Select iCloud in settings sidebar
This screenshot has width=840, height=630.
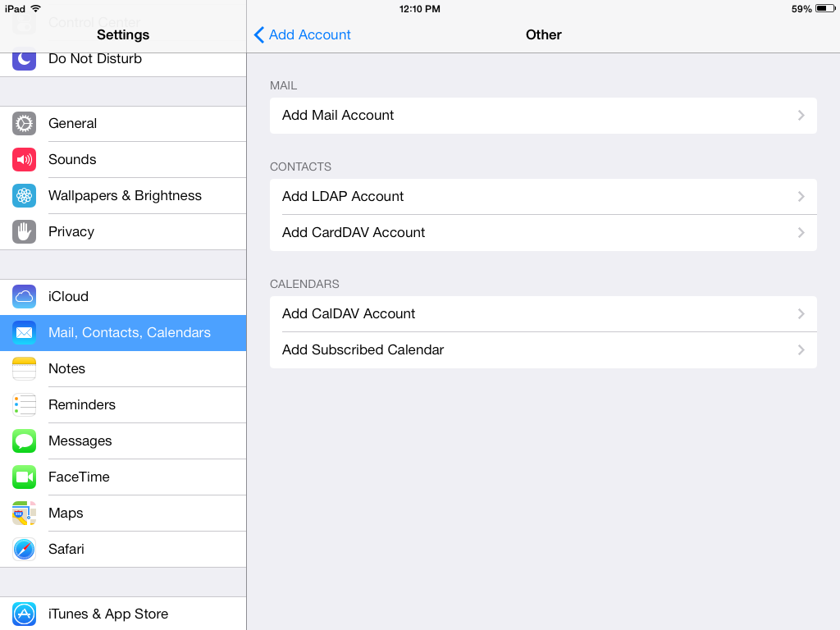[123, 297]
